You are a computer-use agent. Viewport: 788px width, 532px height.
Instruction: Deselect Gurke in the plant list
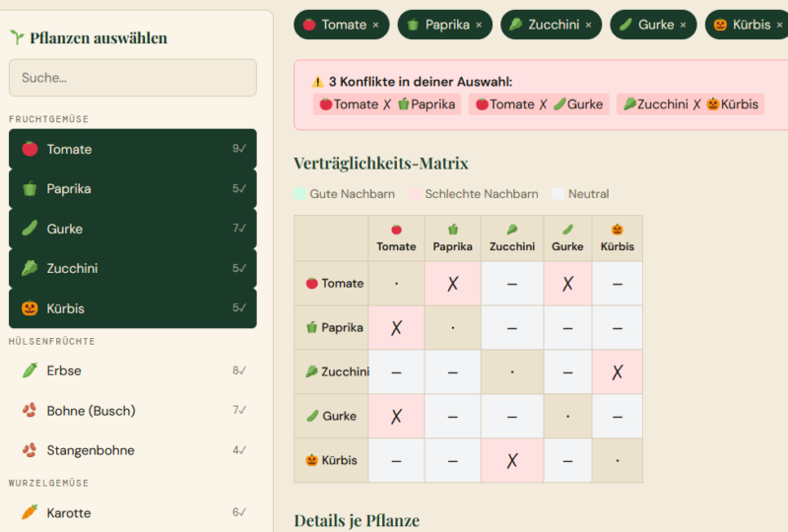tap(133, 229)
